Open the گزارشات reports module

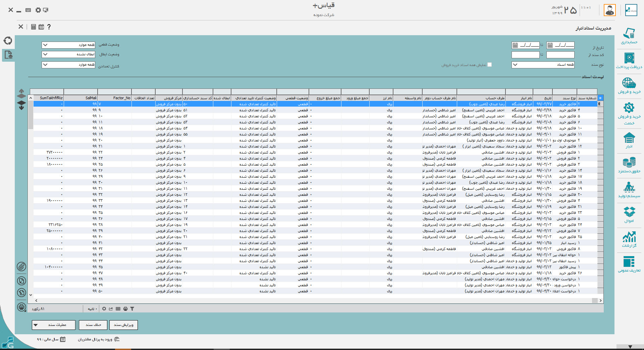tap(629, 239)
